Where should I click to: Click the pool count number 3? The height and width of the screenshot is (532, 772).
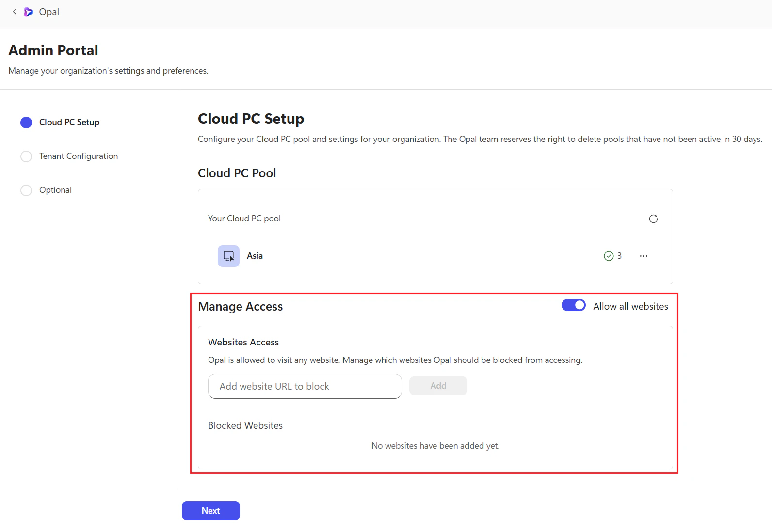(619, 256)
